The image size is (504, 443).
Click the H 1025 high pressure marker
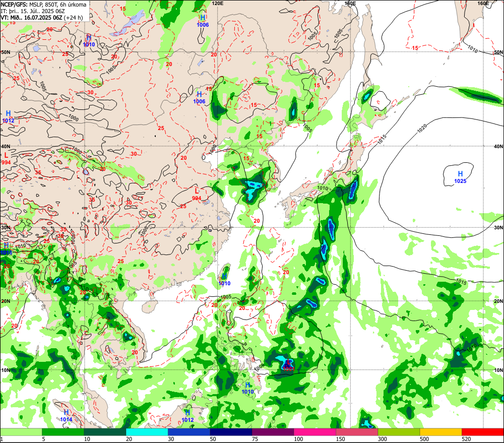click(460, 177)
